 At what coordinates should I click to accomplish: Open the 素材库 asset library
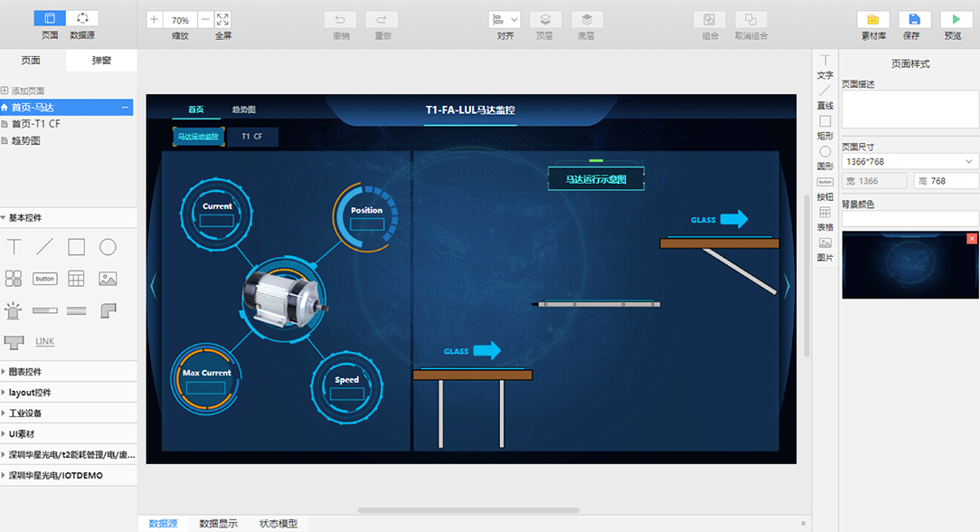(872, 20)
